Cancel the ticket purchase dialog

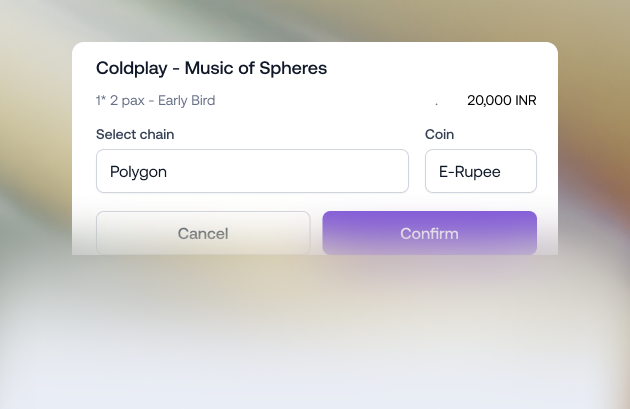[203, 233]
